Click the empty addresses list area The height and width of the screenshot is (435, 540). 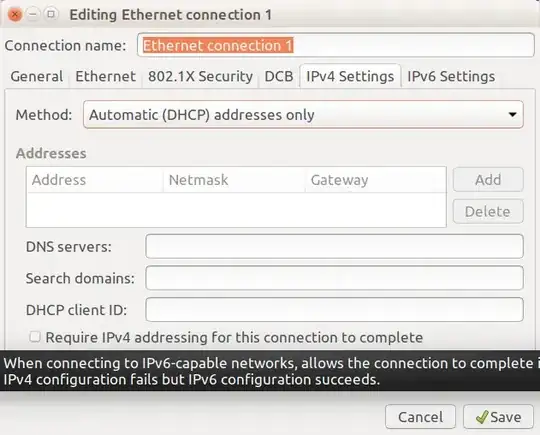[236, 209]
